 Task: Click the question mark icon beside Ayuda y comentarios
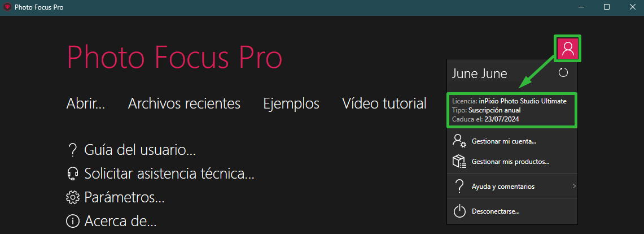[459, 187]
